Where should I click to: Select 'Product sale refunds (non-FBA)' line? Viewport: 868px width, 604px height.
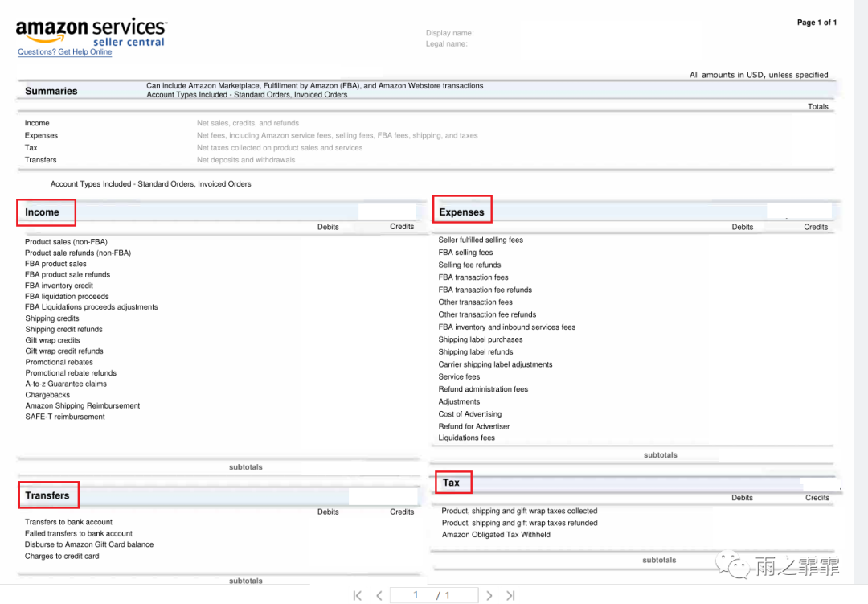click(78, 253)
